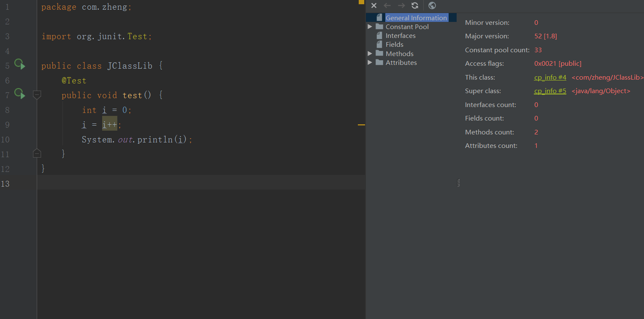Reload the class file with refresh icon
This screenshot has width=644, height=319.
pos(415,5)
